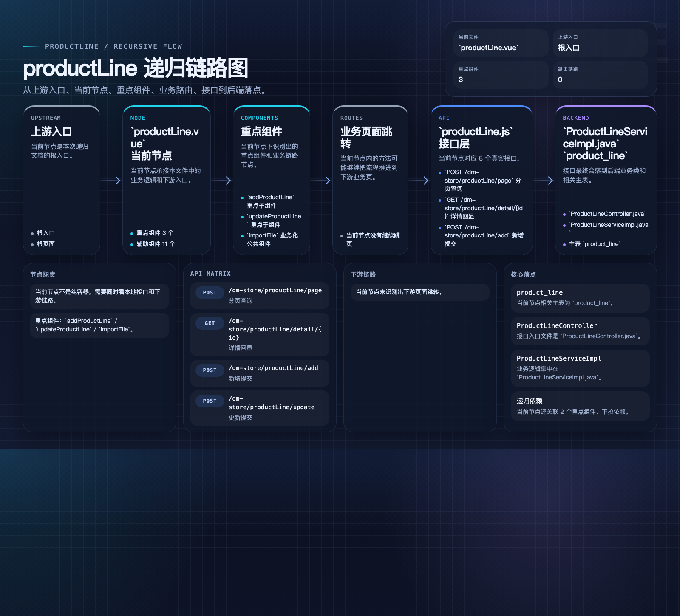This screenshot has width=680, height=616.
Task: Click the 重点组件 3 个 bullet
Action: click(152, 233)
